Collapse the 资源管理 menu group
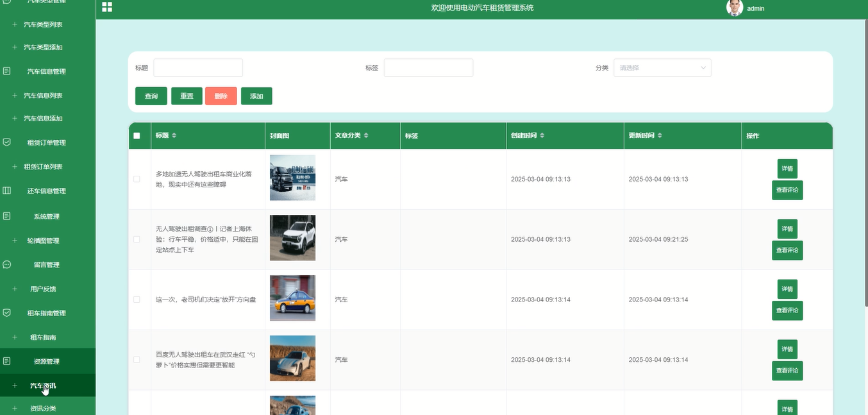 (x=46, y=361)
